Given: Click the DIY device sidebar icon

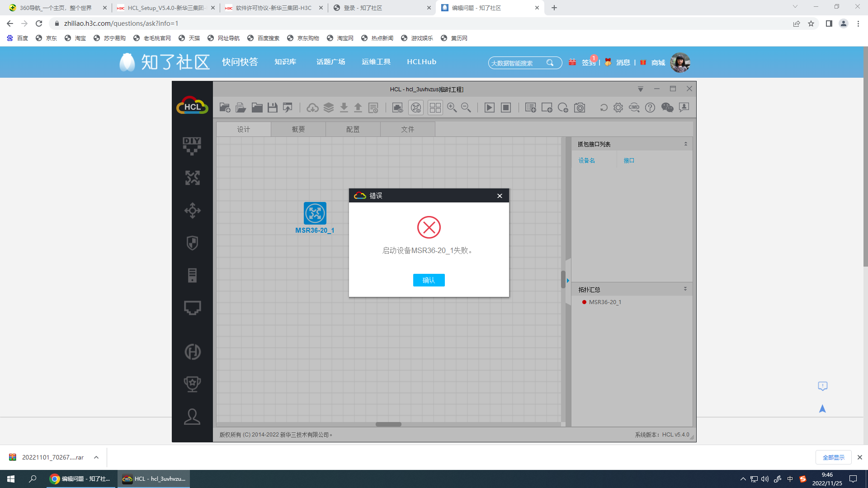Looking at the screenshot, I should pos(192,145).
